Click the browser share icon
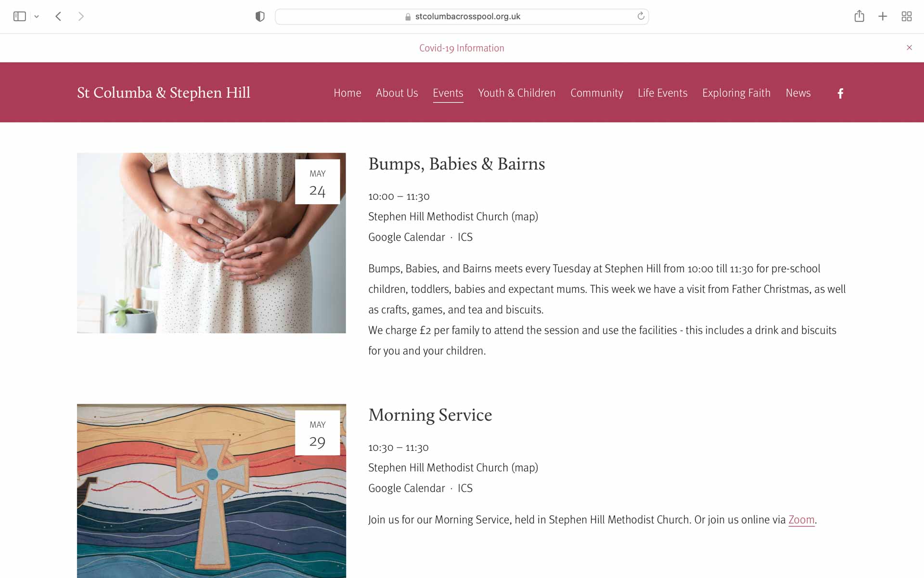Viewport: 924px width, 578px height. tap(860, 17)
